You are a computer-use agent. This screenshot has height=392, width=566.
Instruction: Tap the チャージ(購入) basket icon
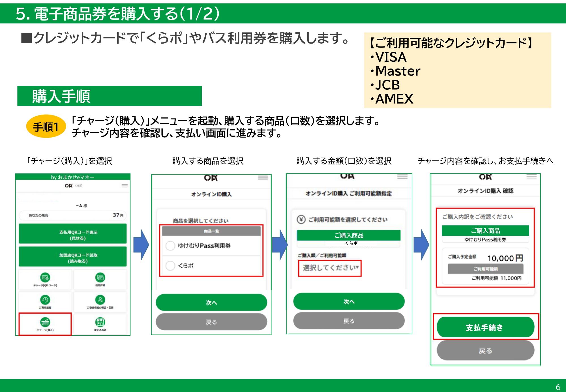[x=45, y=322]
